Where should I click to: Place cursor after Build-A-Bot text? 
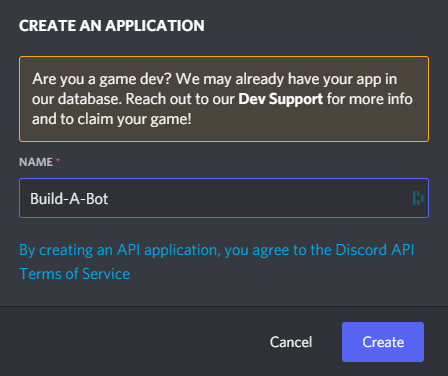click(x=109, y=199)
